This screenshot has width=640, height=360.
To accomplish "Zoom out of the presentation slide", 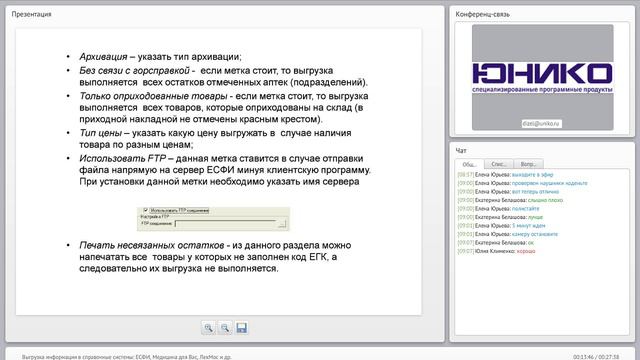I will (x=225, y=328).
